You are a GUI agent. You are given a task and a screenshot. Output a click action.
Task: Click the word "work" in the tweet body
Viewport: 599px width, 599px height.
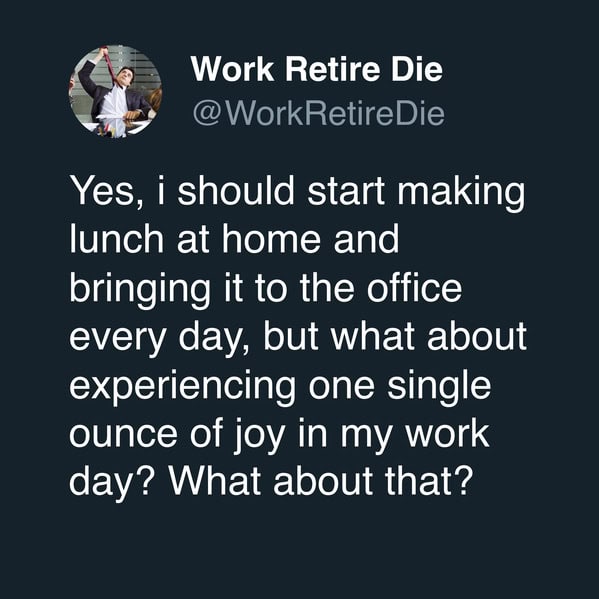pos(447,432)
